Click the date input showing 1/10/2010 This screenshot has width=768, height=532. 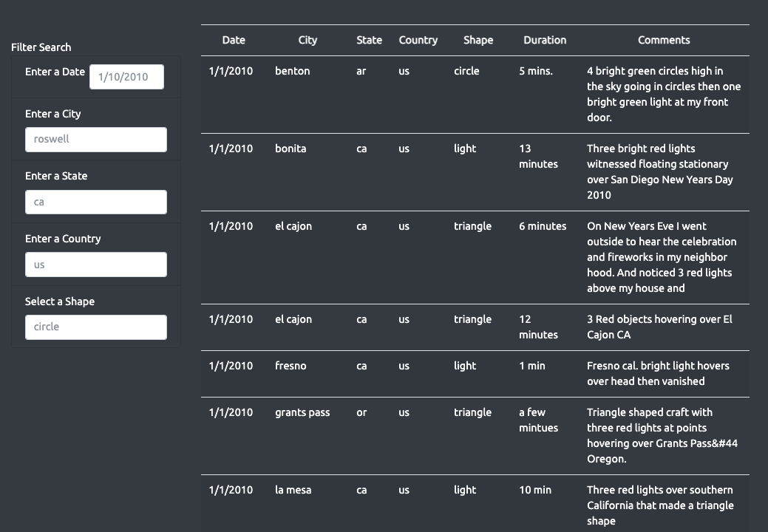pyautogui.click(x=126, y=77)
